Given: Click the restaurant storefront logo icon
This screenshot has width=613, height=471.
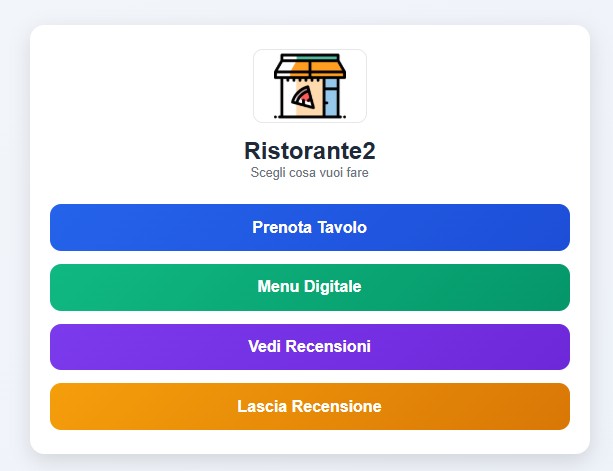Looking at the screenshot, I should [309, 85].
